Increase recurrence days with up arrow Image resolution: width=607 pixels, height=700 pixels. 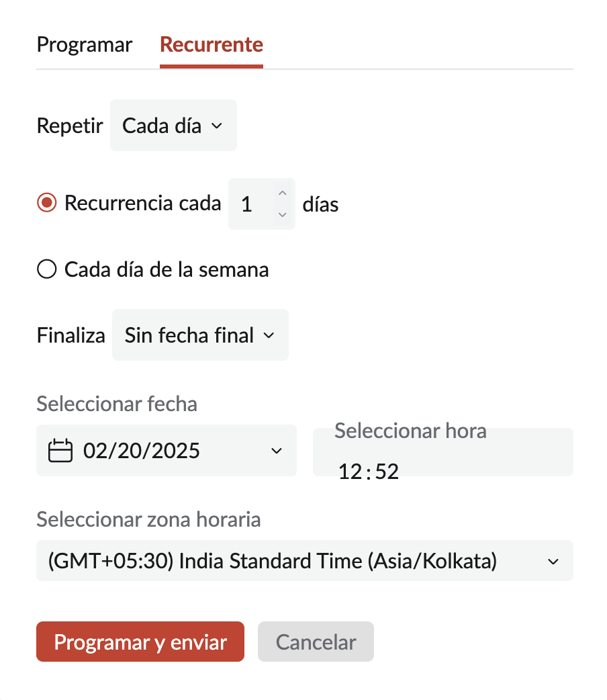click(283, 194)
